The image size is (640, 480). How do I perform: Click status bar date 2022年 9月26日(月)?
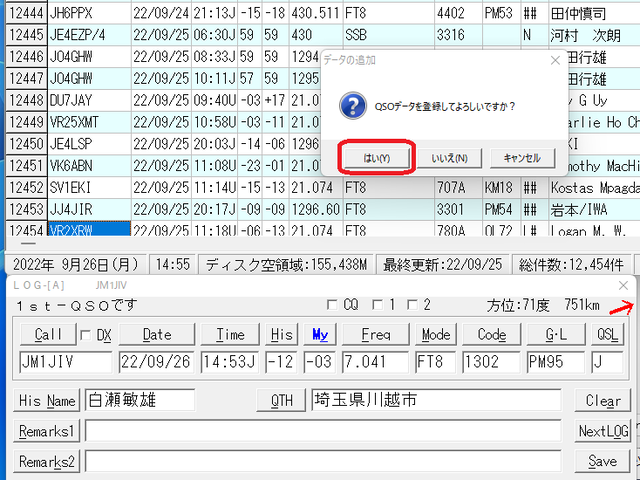[76, 265]
